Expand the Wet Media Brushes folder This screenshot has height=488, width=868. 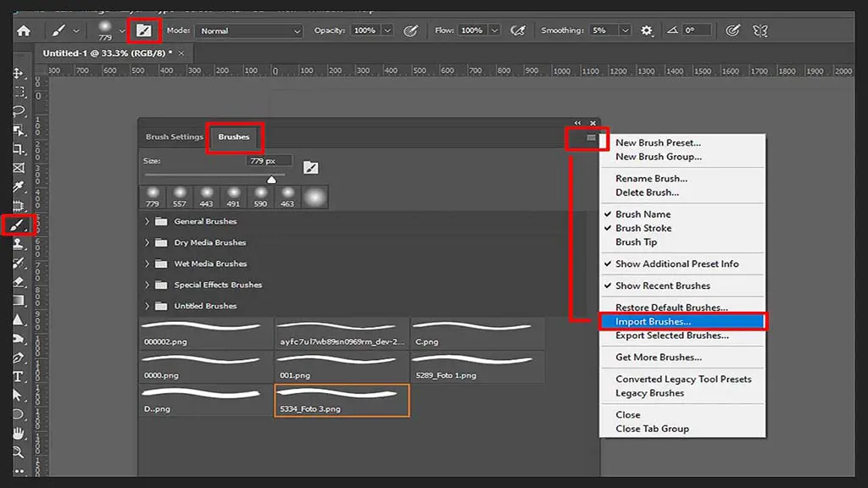[x=147, y=263]
